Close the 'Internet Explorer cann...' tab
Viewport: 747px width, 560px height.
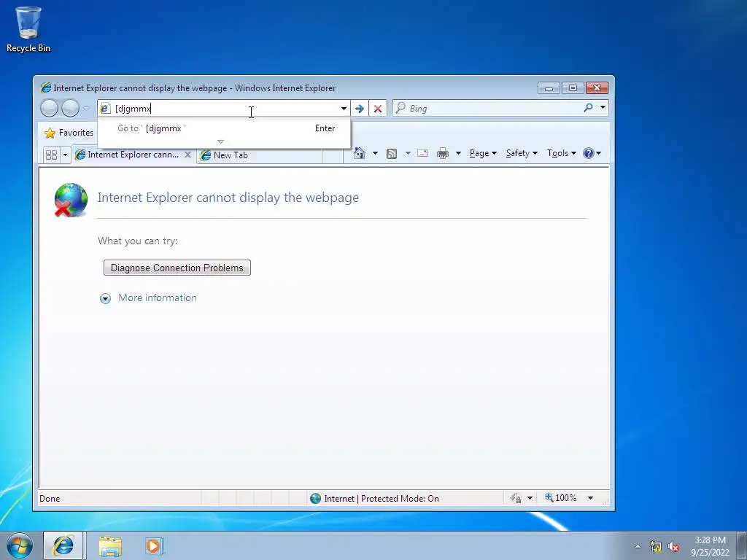click(x=187, y=155)
